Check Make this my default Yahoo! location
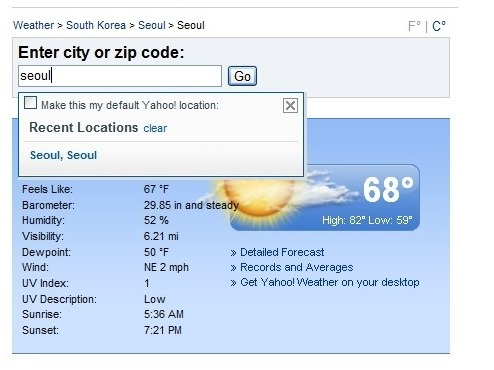 pyautogui.click(x=30, y=103)
